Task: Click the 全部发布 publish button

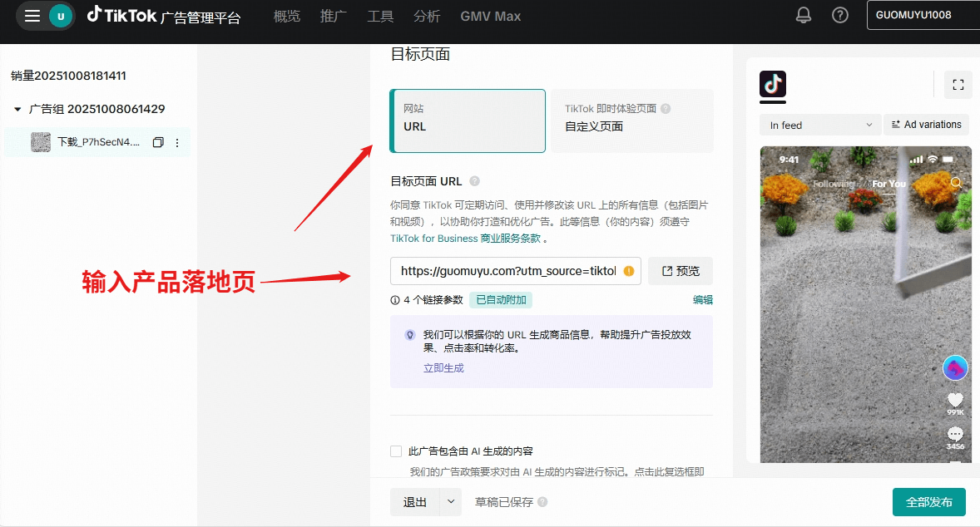Action: [928, 503]
